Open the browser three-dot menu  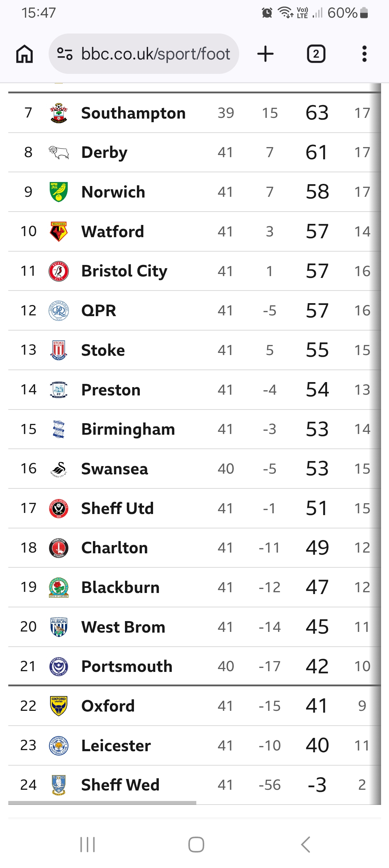point(365,54)
